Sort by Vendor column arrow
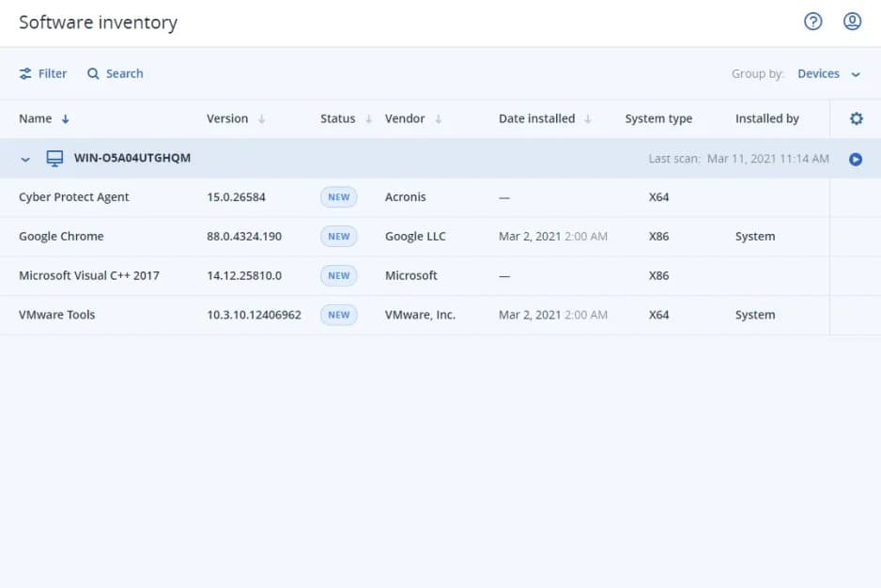 pyautogui.click(x=439, y=119)
